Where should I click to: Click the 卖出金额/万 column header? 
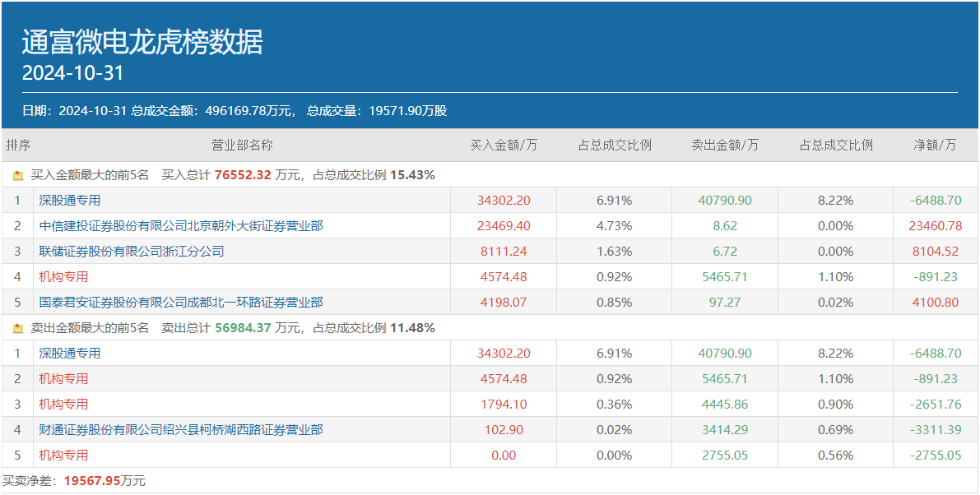pyautogui.click(x=725, y=146)
